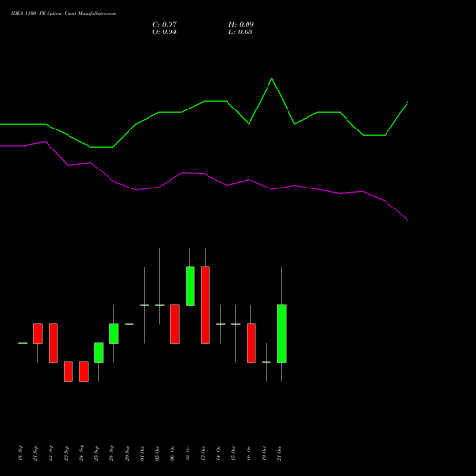Select the 25 Sep date label
Screen dimensions: 476x476
(97, 453)
